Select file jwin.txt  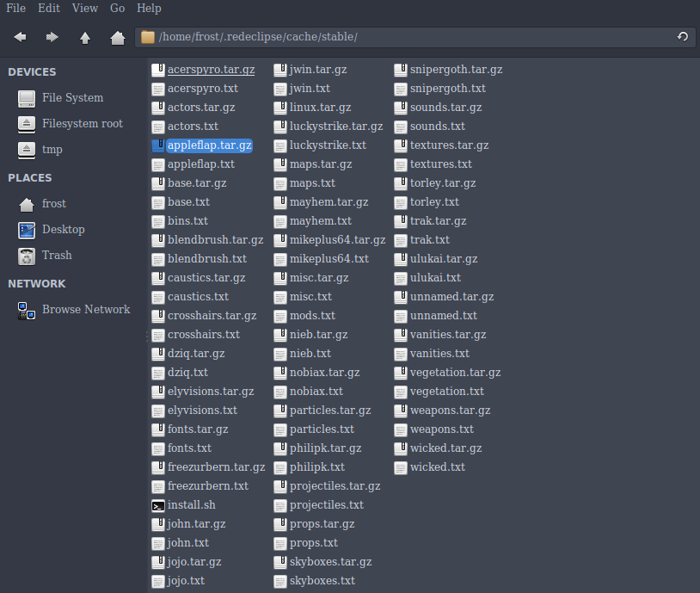point(310,89)
